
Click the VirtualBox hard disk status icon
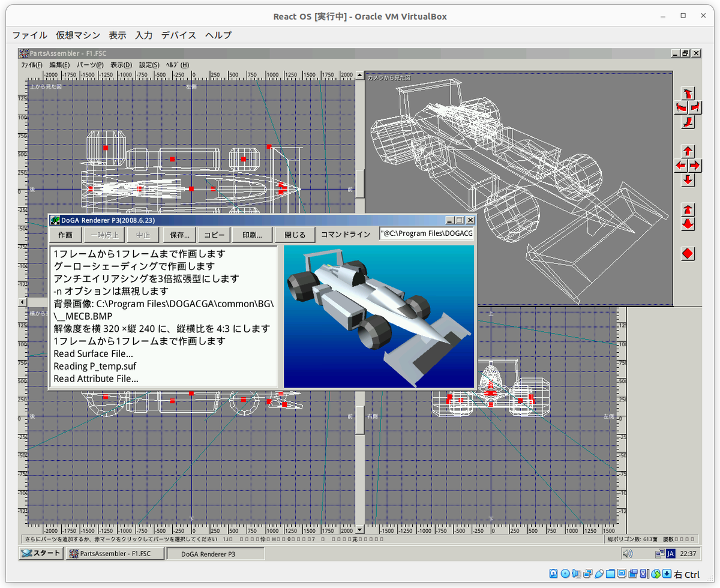[553, 574]
